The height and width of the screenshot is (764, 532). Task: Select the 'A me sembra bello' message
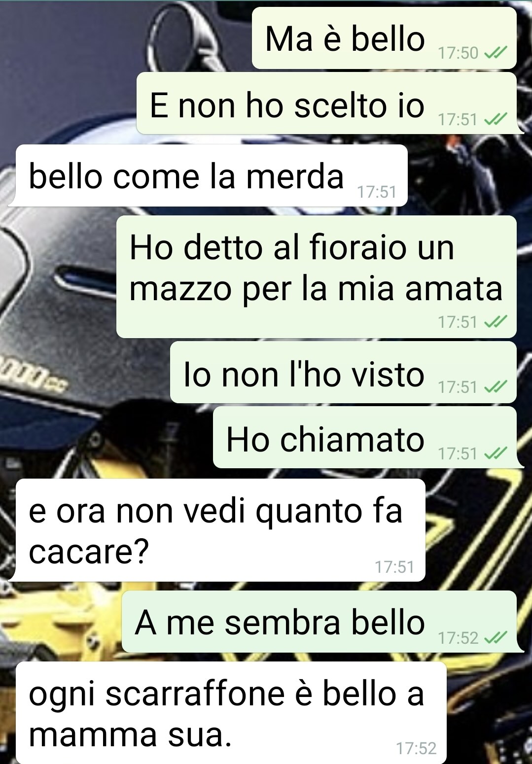click(x=319, y=622)
